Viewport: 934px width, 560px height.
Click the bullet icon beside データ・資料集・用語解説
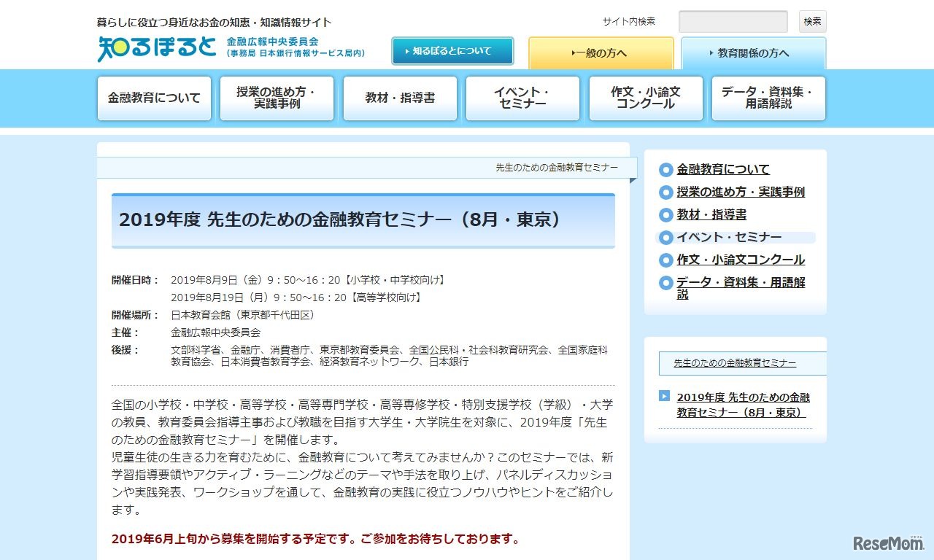(665, 283)
